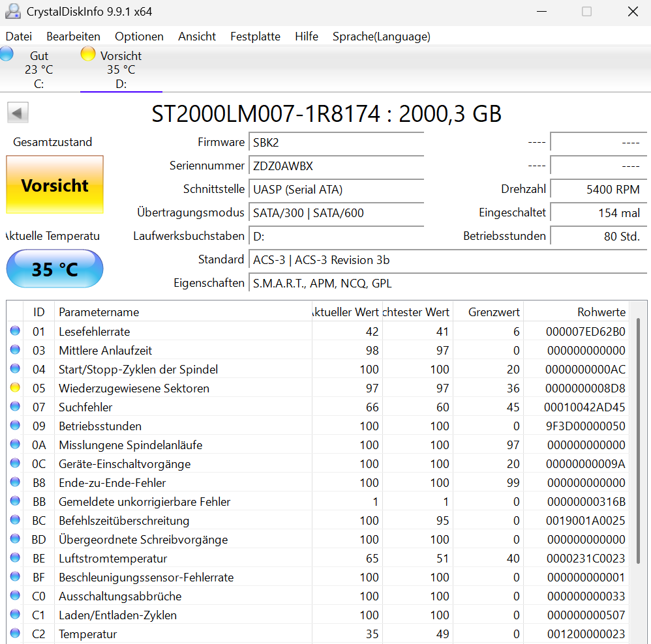Click the status orb for Lesefehlerrate row
The width and height of the screenshot is (651, 644).
pos(15,330)
